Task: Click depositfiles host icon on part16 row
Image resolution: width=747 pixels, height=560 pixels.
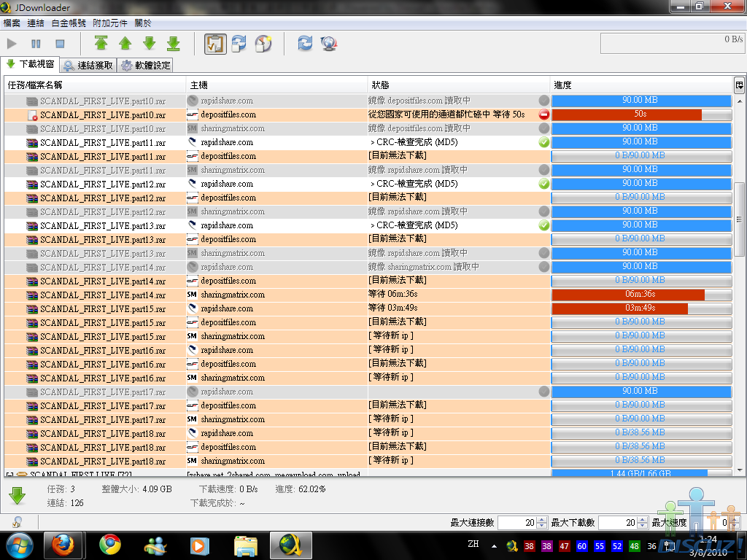Action: point(192,364)
